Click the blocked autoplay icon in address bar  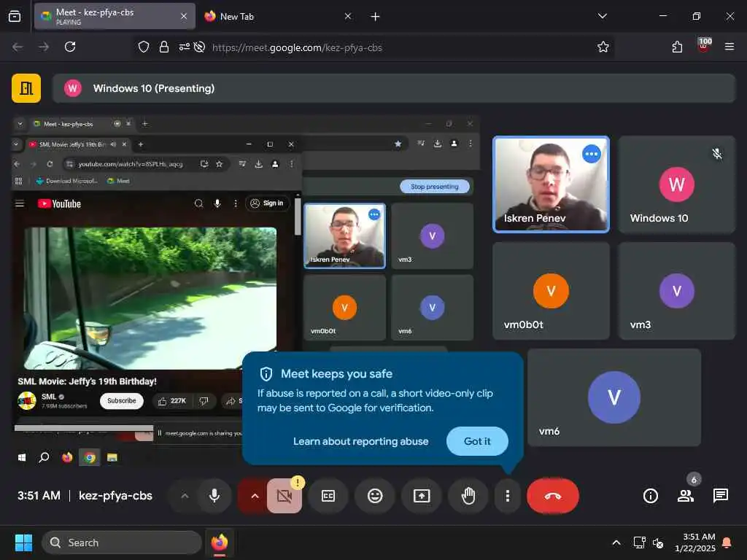click(x=200, y=47)
